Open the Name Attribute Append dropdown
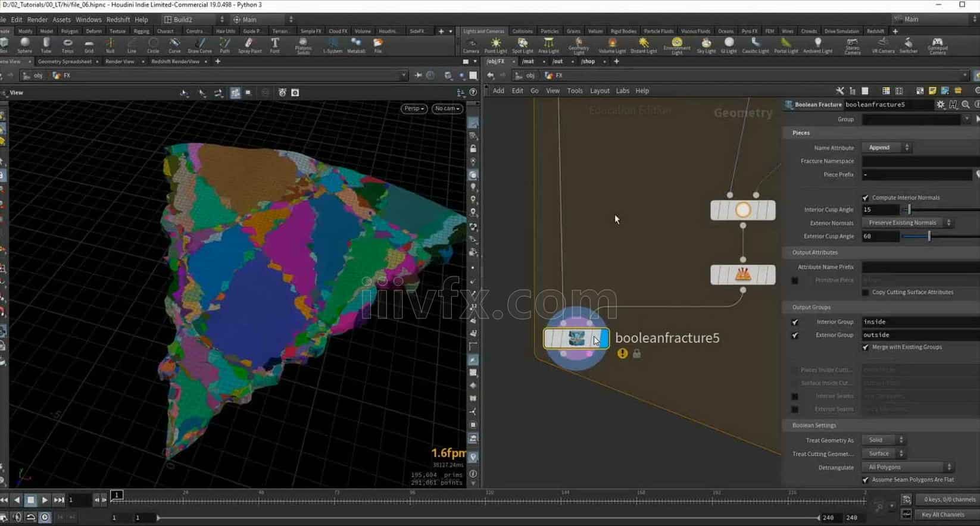Screen dimensions: 980x526 (x=887, y=148)
